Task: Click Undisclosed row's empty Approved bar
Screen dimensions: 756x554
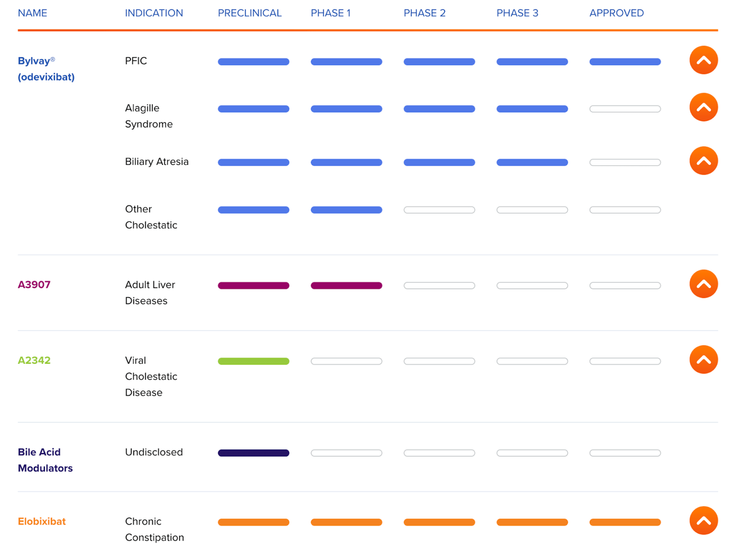Action: [x=625, y=453]
